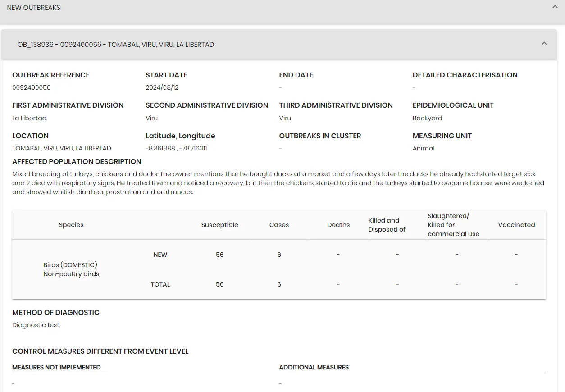565x392 pixels.
Task: Click location value TOMABAL, VIRU, VIRU, LA LIBERTAD
Action: [x=62, y=148]
